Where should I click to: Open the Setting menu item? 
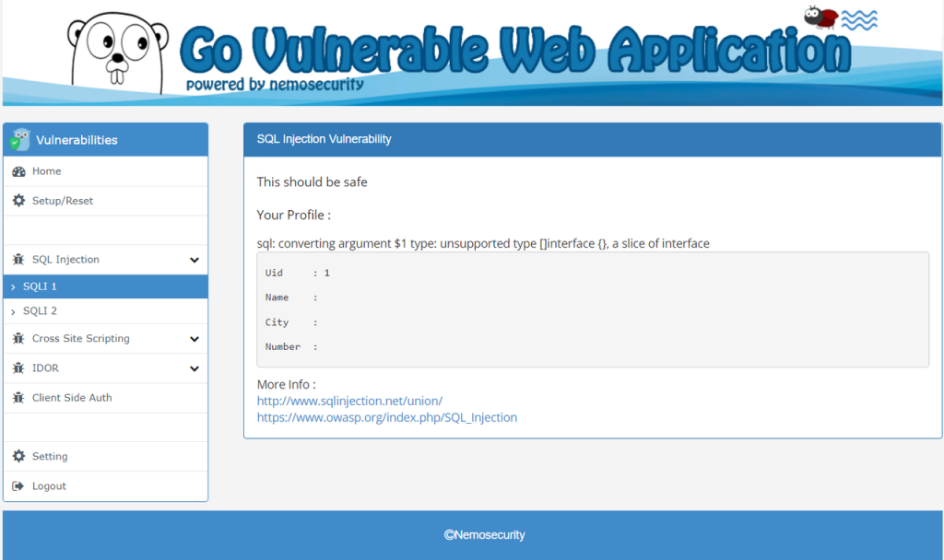(105, 457)
